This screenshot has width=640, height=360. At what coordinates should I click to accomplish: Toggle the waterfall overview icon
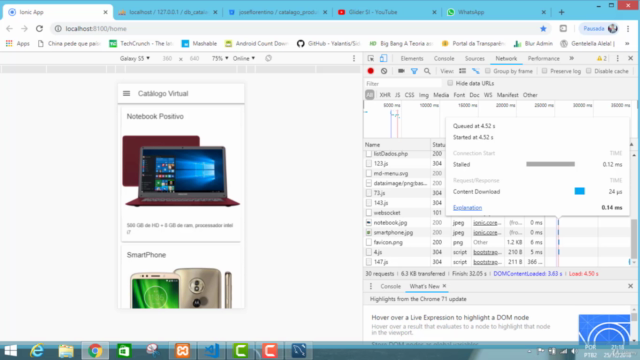[x=476, y=71]
